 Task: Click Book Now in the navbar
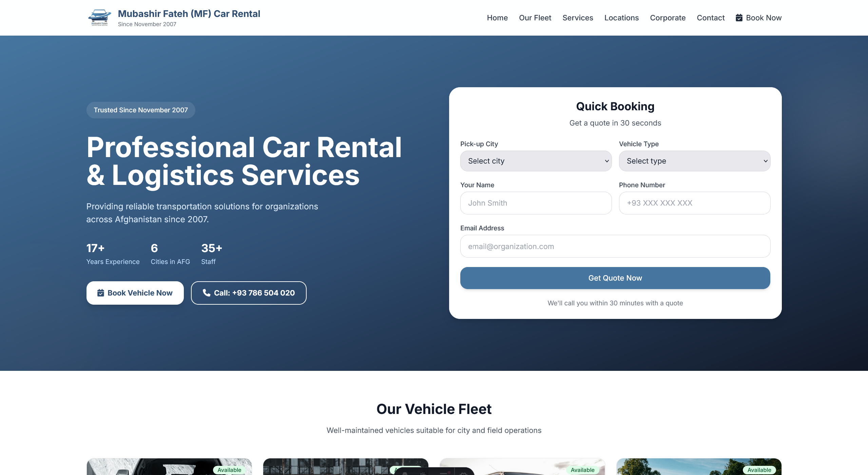click(x=763, y=18)
